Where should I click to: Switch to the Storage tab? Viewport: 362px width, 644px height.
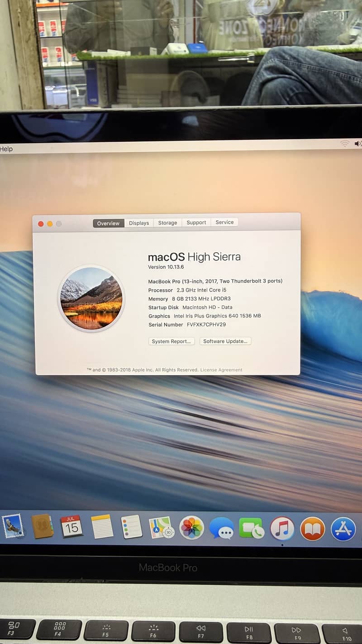pyautogui.click(x=167, y=223)
